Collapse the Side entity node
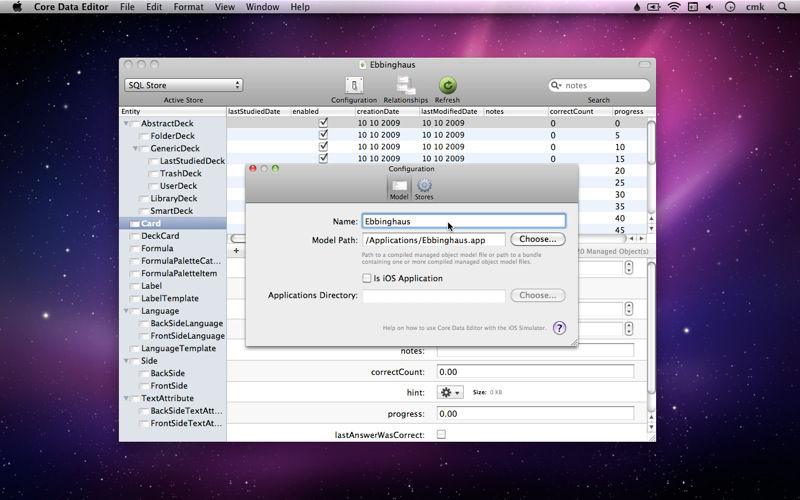800x500 pixels. (126, 361)
